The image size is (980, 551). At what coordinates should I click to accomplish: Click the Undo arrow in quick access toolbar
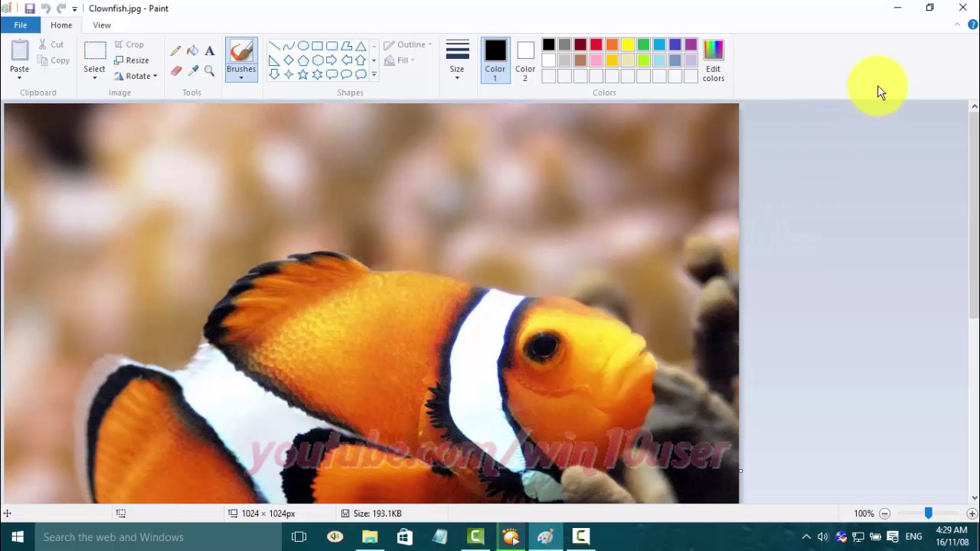pos(45,8)
